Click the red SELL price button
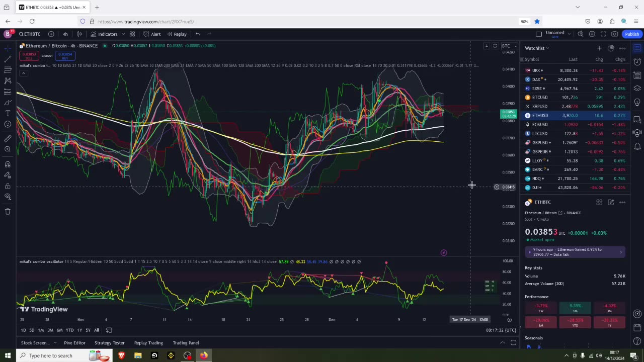The image size is (644, 362). point(29,55)
